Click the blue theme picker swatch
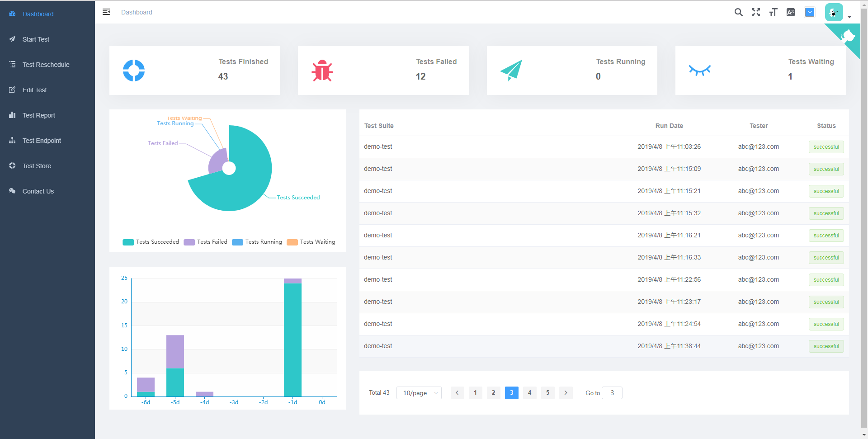The image size is (868, 439). (x=810, y=12)
